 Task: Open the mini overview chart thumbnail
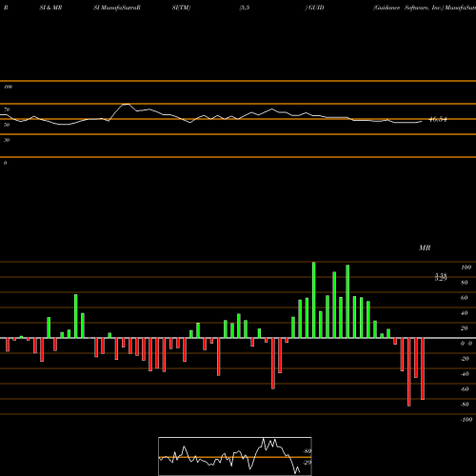pos(235,456)
